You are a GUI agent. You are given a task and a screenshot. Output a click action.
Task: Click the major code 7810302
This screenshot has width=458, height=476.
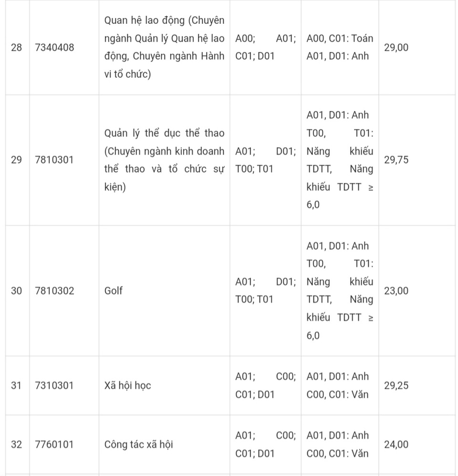54,290
